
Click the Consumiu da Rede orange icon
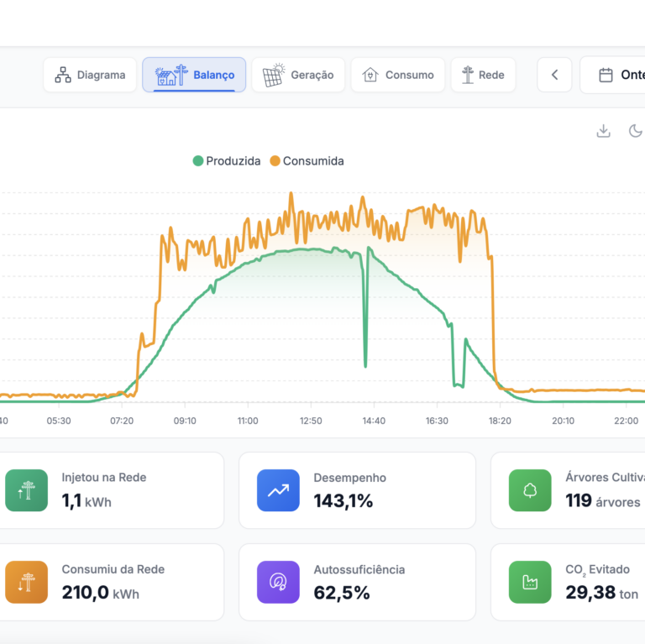[x=26, y=582]
